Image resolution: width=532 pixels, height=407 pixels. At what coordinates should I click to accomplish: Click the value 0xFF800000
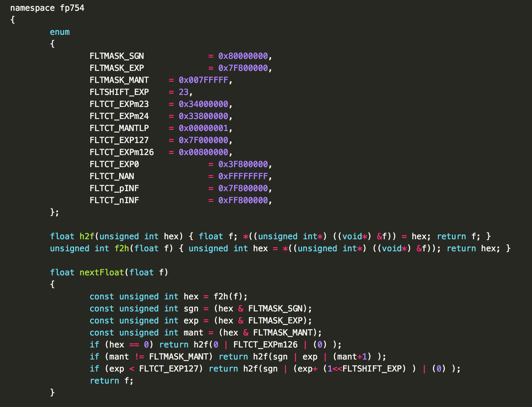pos(243,200)
